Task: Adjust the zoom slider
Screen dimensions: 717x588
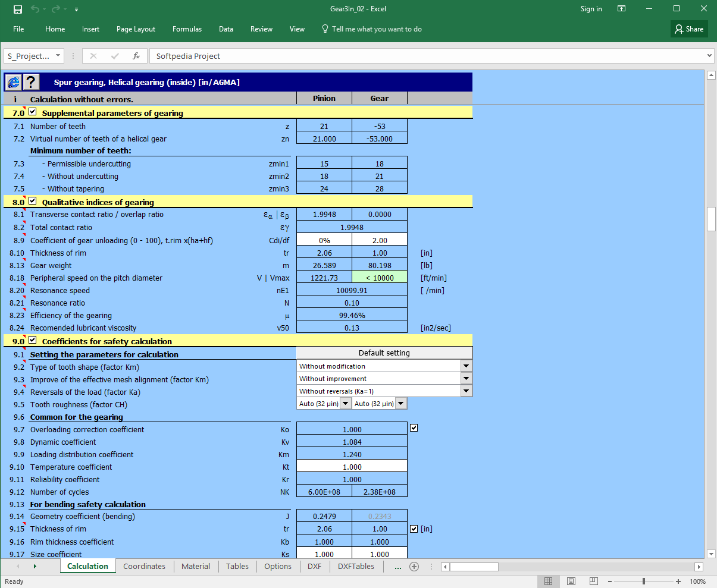Action: (x=644, y=581)
